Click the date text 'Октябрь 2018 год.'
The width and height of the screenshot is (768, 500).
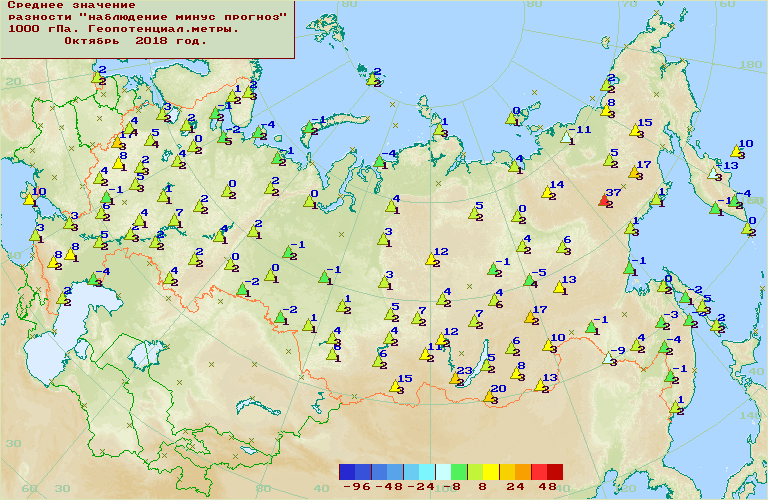(136, 41)
